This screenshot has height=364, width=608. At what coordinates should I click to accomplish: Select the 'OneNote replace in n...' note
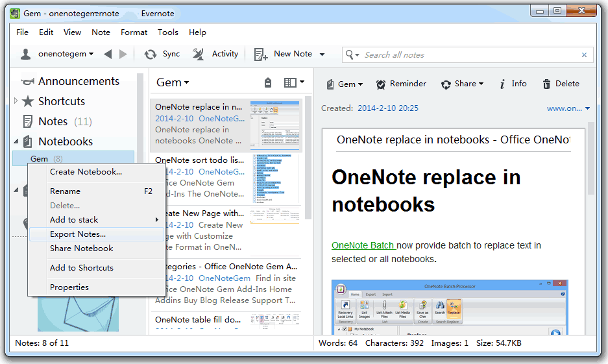tap(226, 125)
